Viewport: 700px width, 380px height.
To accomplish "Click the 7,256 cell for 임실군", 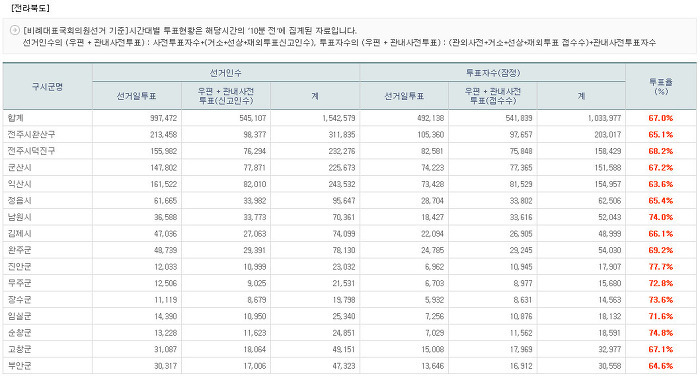I will click(x=434, y=317).
